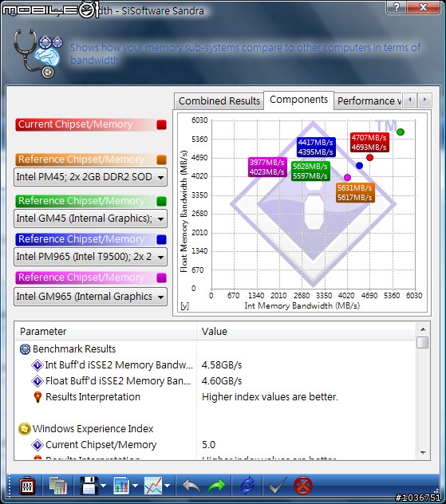Open the save icon's dropdown arrow

(x=103, y=486)
